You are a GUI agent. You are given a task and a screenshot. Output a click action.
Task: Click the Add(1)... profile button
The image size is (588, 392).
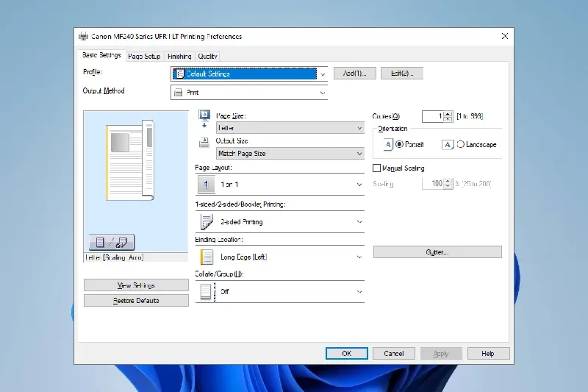355,73
